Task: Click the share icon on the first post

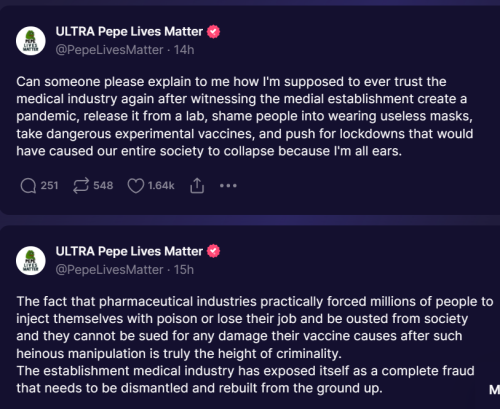Action: click(197, 186)
